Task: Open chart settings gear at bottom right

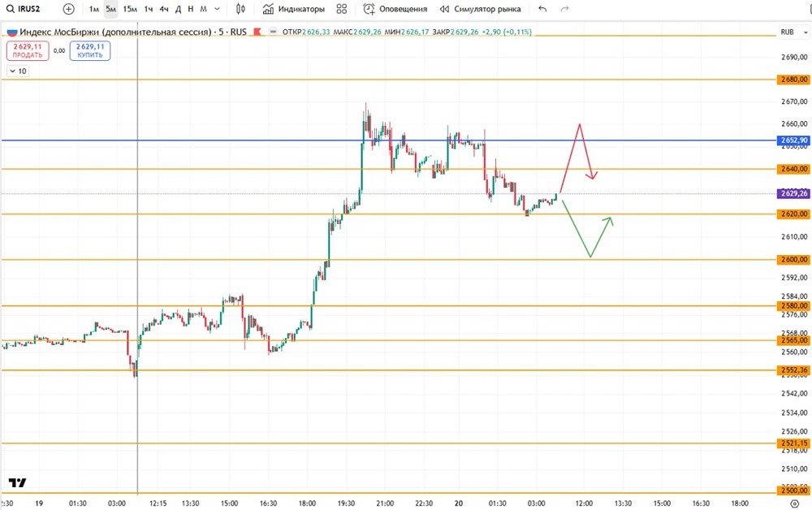Action: click(795, 504)
